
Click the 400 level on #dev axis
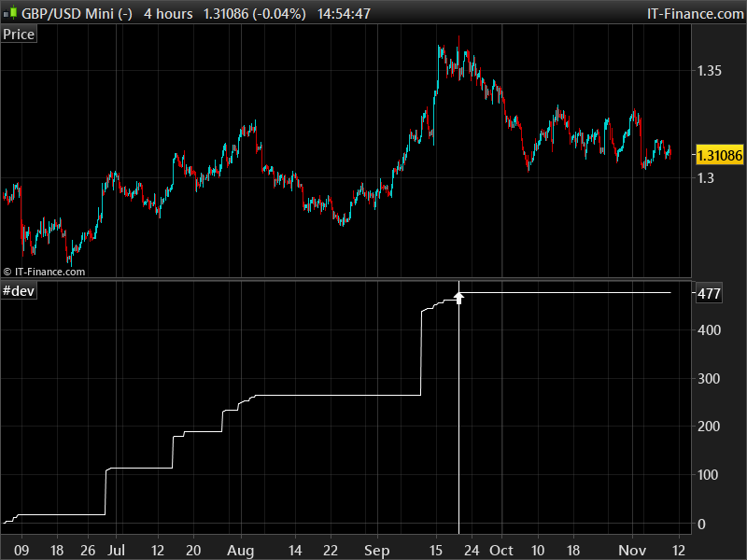pos(709,330)
